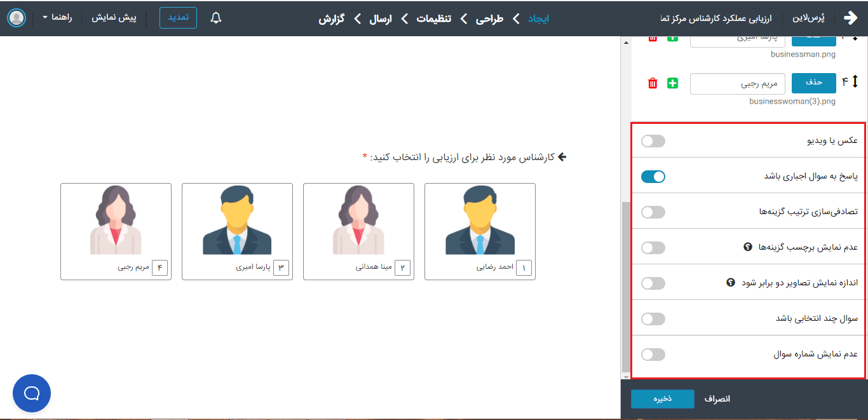The height and width of the screenshot is (420, 868).
Task: Add an option with the green plus icon
Action: point(672,83)
